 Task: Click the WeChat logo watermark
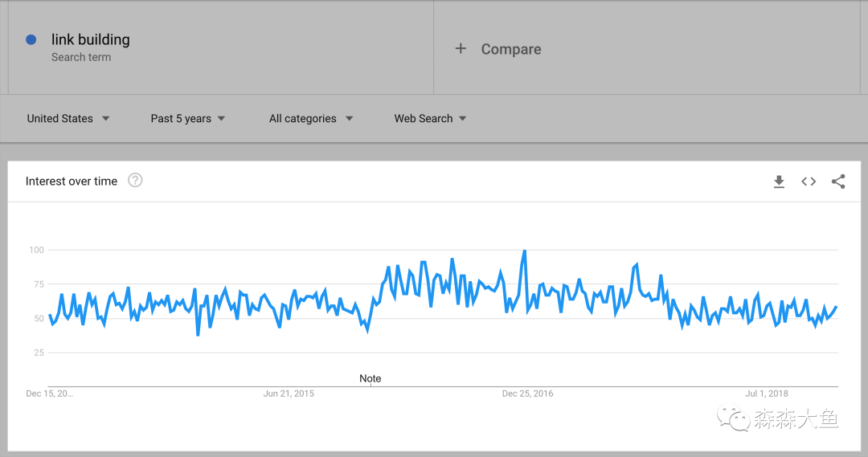733,418
